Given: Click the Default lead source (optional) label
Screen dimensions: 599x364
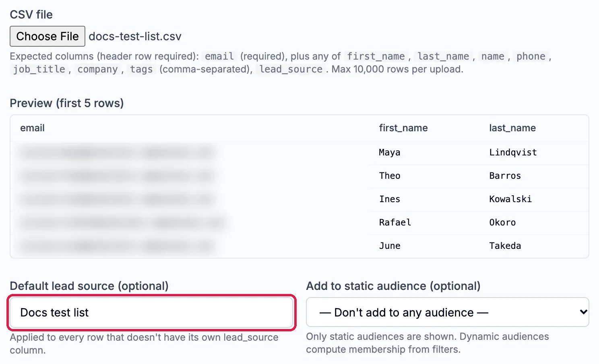Looking at the screenshot, I should tap(89, 286).
